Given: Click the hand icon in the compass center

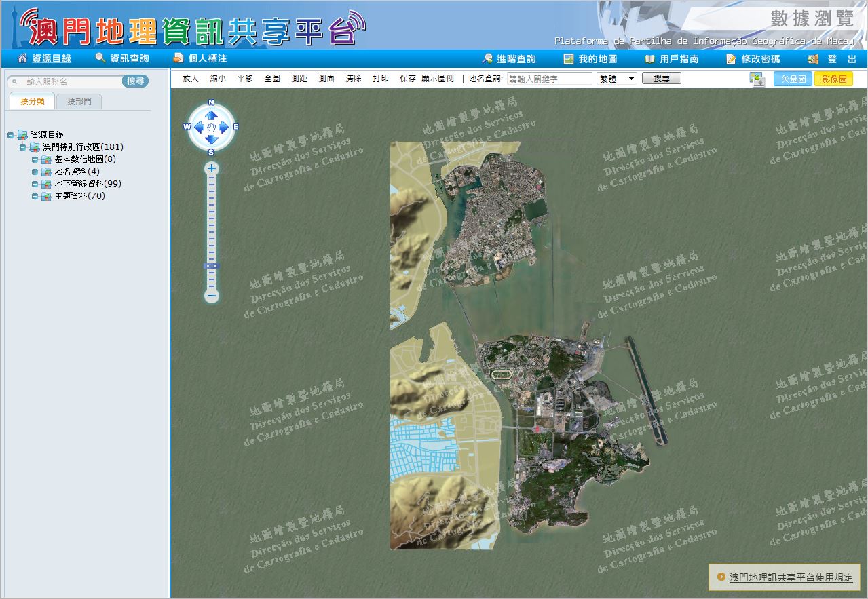Looking at the screenshot, I should [211, 127].
